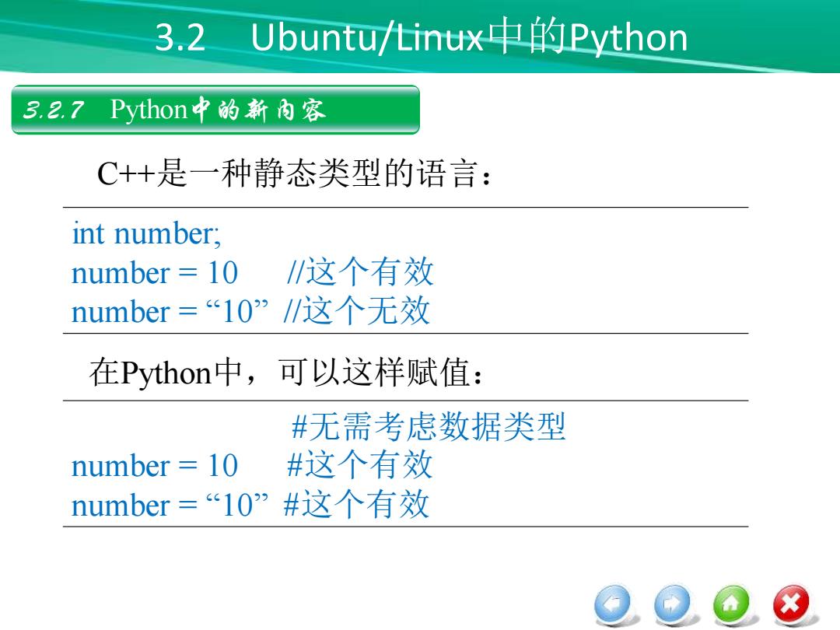This screenshot has width=840, height=630.
Task: Click Python comment '#这个有效' after number = 10
Action: point(360,464)
